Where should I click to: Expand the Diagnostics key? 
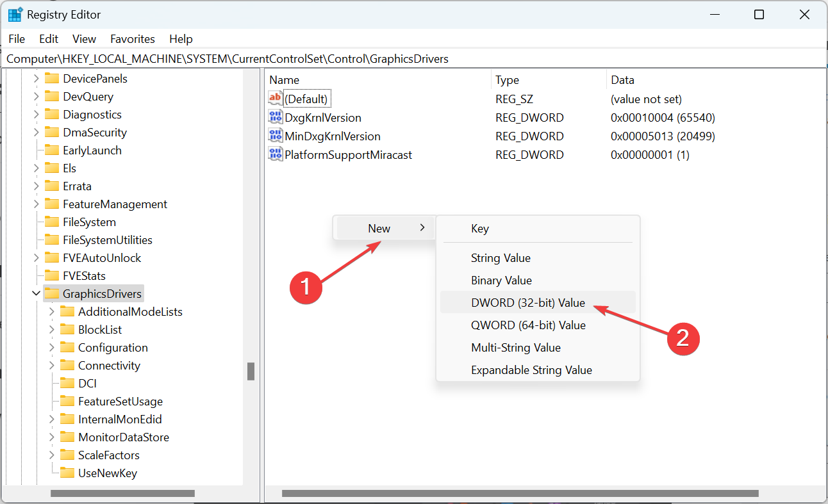pyautogui.click(x=37, y=114)
